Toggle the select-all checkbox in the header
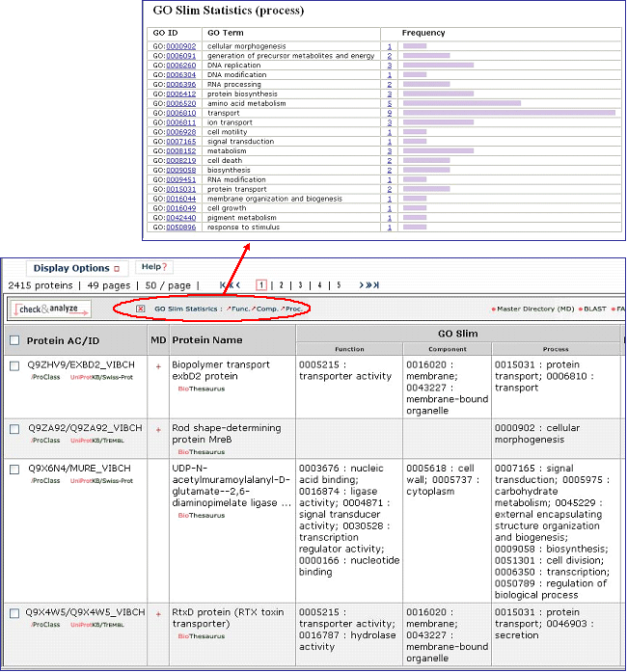The image size is (627, 672). point(14,340)
